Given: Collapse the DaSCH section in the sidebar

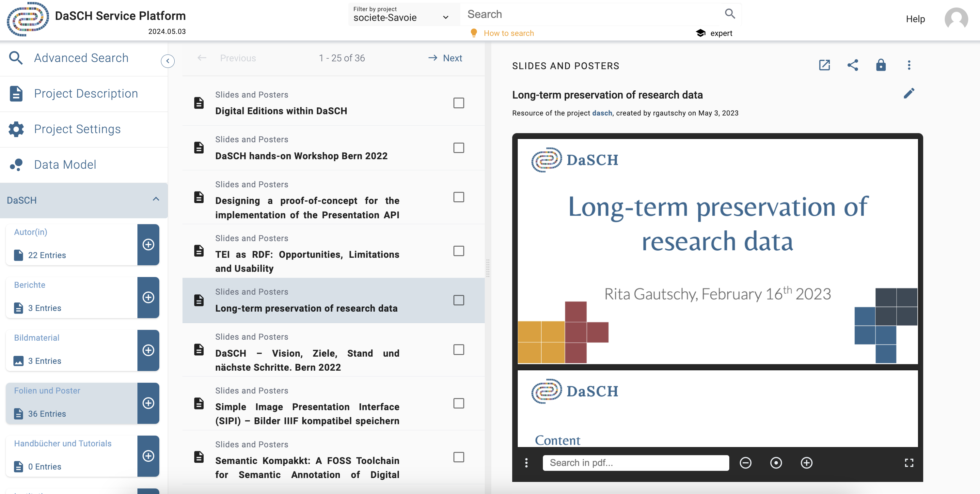Looking at the screenshot, I should coord(156,199).
